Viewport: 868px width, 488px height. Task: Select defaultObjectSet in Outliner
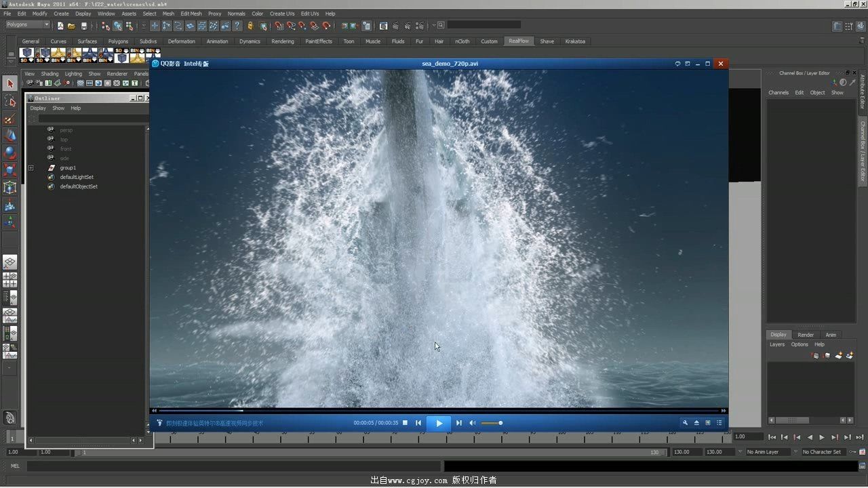79,186
